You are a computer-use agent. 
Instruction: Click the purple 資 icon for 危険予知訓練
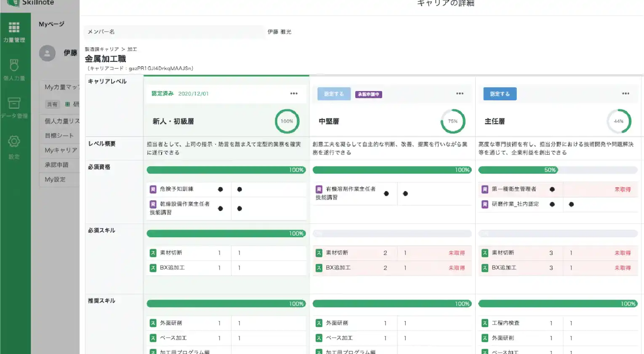pyautogui.click(x=153, y=189)
